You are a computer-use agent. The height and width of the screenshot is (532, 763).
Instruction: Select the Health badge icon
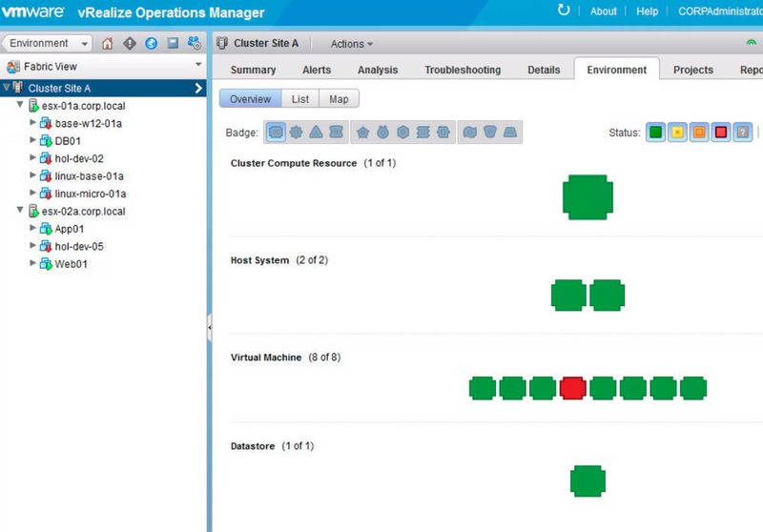point(276,132)
